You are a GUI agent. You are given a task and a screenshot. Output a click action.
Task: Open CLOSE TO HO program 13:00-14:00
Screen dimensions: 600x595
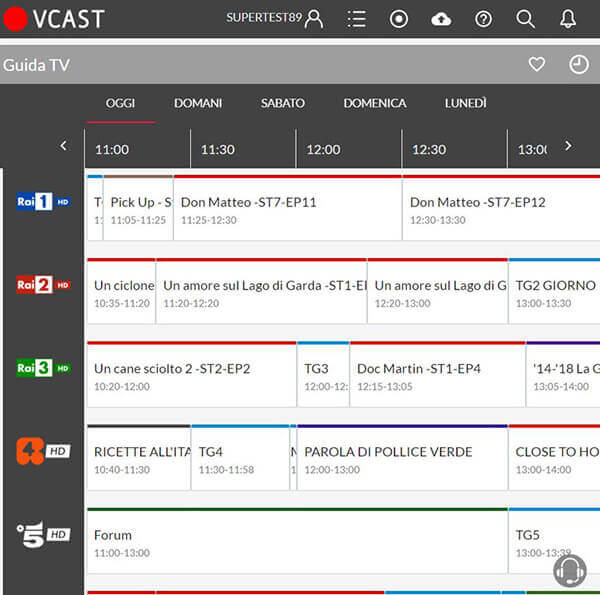pos(554,458)
